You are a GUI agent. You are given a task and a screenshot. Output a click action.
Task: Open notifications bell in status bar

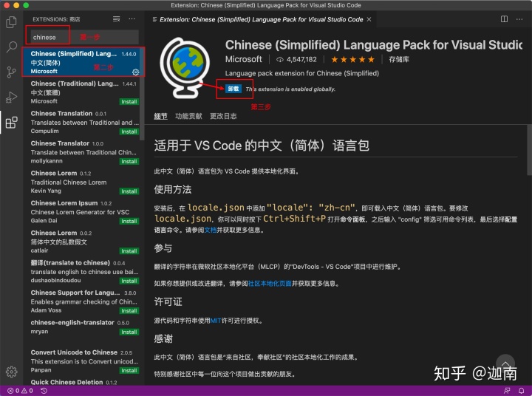tap(522, 391)
